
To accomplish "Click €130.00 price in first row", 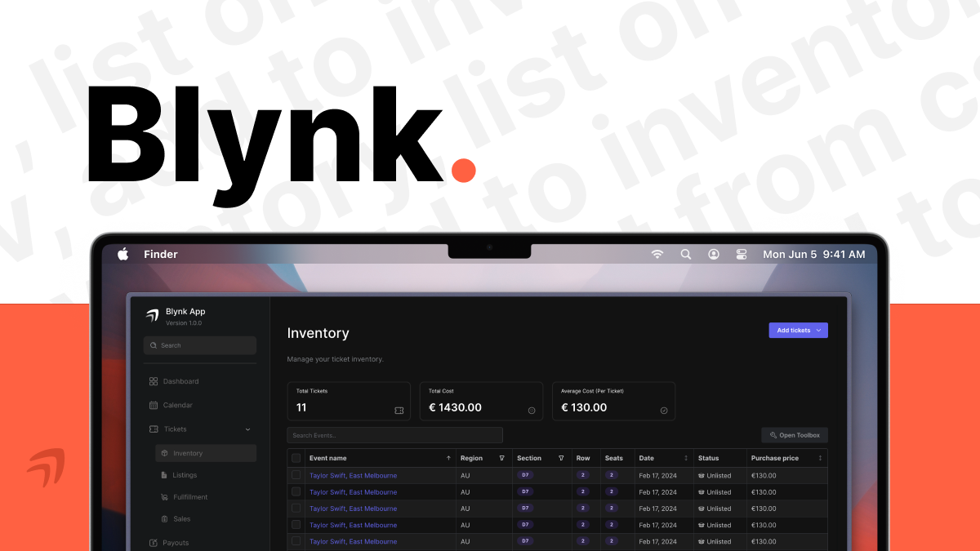I will 764,476.
